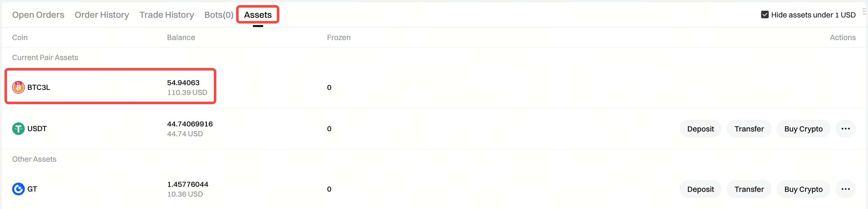This screenshot has height=209, width=868.
Task: Click the BTC3L balance 54.94063
Action: pos(183,83)
